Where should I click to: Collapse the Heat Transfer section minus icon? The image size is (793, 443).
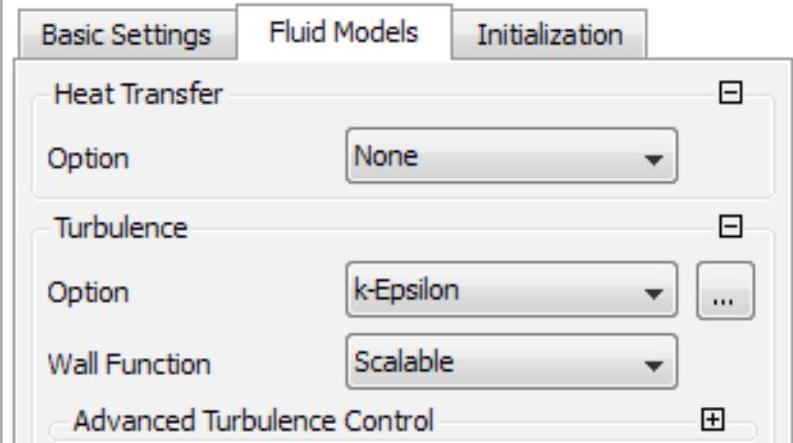tap(730, 93)
